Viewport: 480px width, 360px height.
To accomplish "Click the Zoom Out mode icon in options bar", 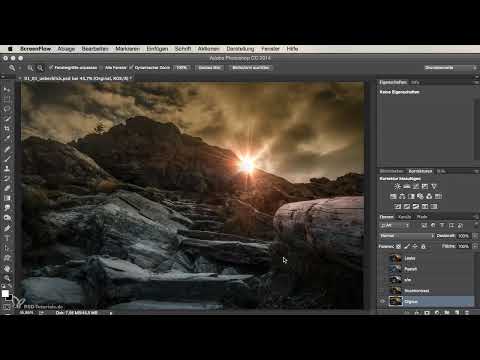I will [40, 68].
